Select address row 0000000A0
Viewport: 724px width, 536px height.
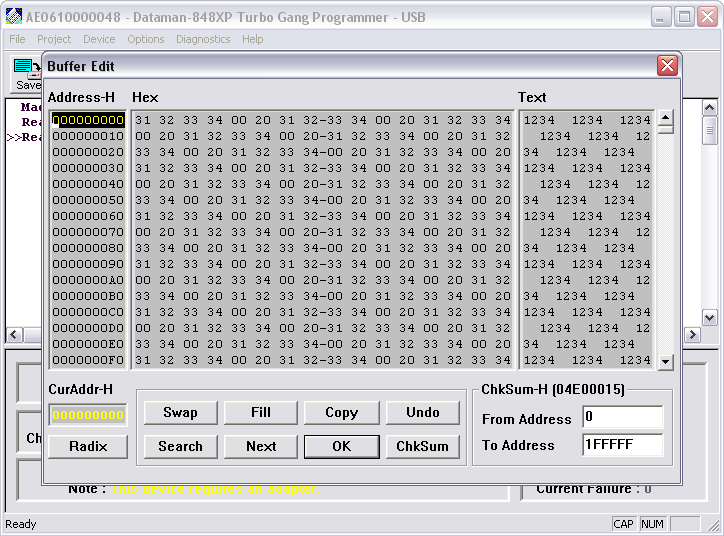(88, 280)
